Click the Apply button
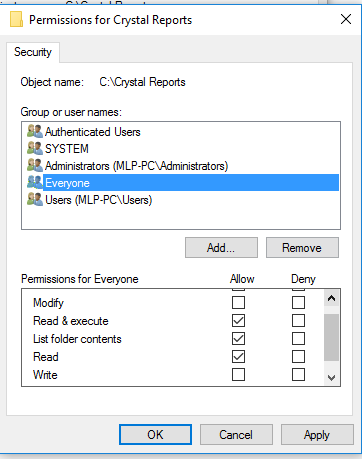This screenshot has width=362, height=459. [317, 435]
